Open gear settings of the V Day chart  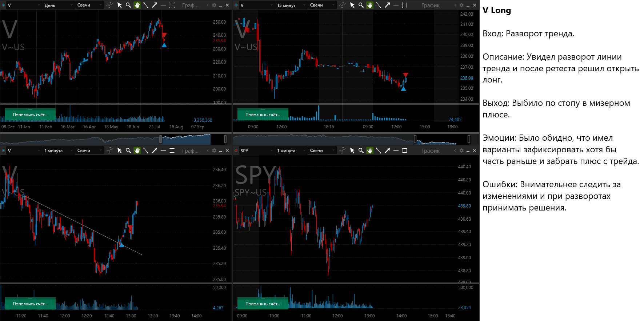(214, 5)
